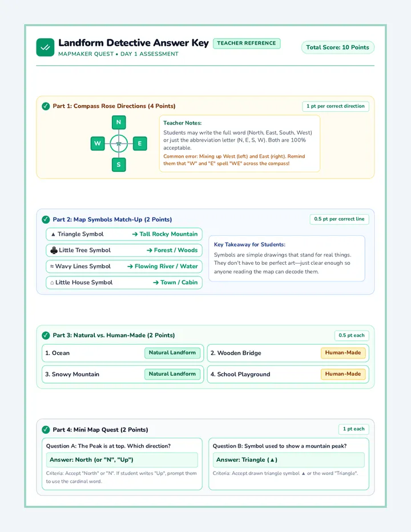The width and height of the screenshot is (411, 532).
Task: Click the Human-Made tag beside Wooden Bridge
Action: click(x=343, y=353)
